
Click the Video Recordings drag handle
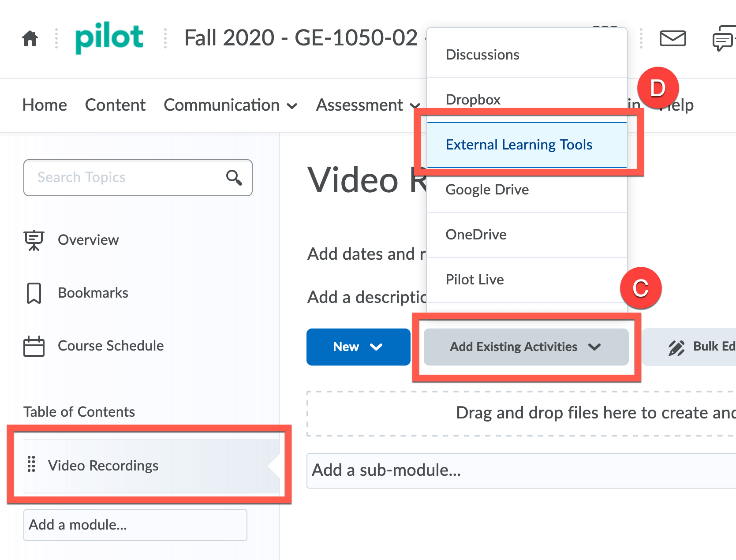pos(31,464)
